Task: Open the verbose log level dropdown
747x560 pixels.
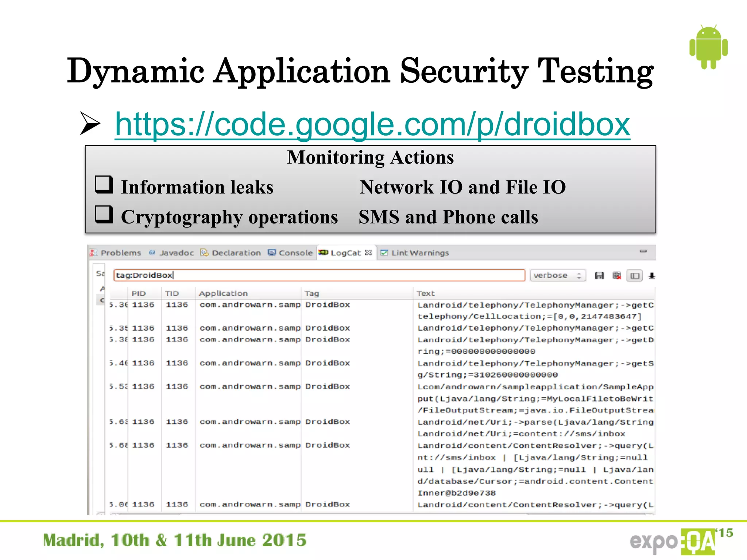Action: pyautogui.click(x=557, y=276)
